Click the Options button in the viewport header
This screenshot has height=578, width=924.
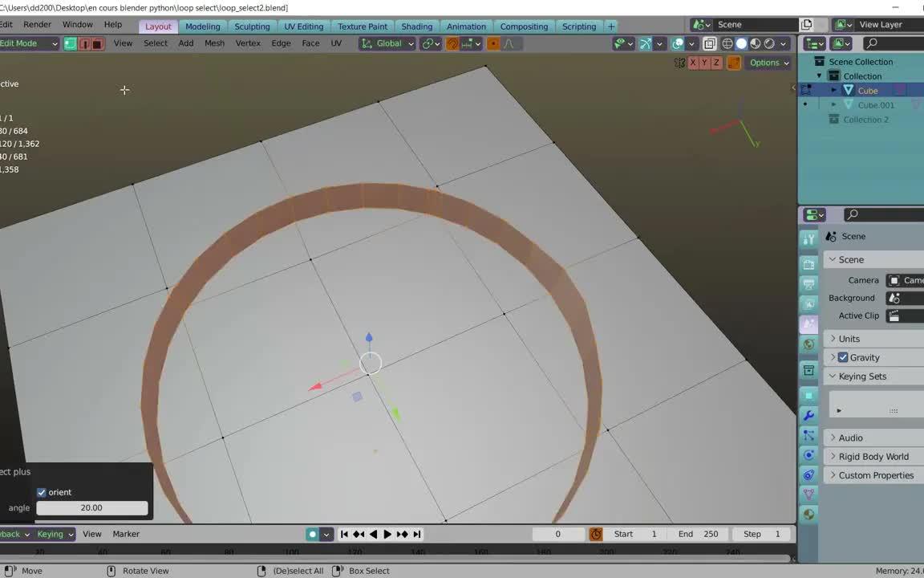tap(764, 62)
